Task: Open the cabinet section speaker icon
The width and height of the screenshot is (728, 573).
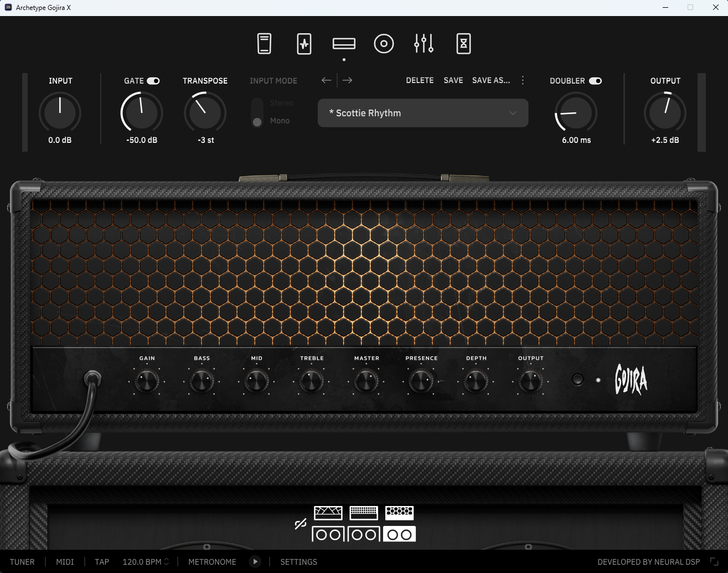Action: pos(384,44)
